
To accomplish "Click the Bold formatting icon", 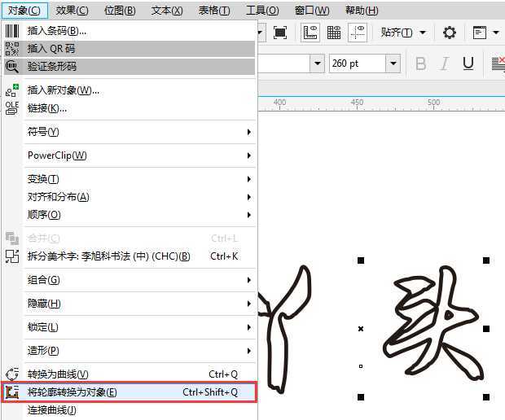I will pos(421,63).
